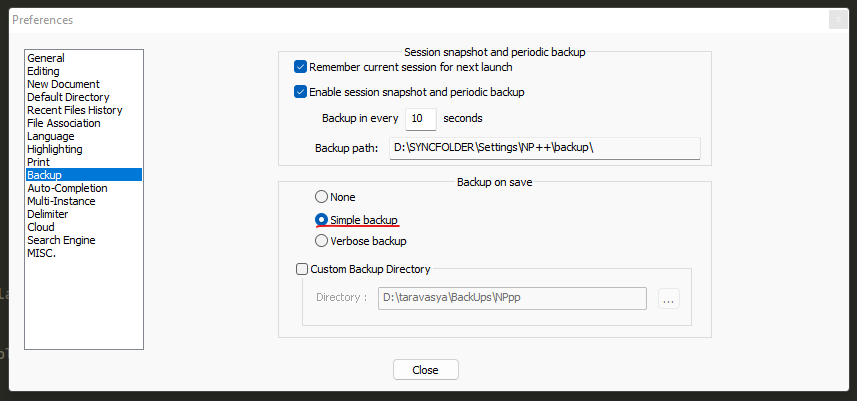The image size is (857, 401).
Task: Click the backup seconds interval field
Action: click(x=420, y=118)
